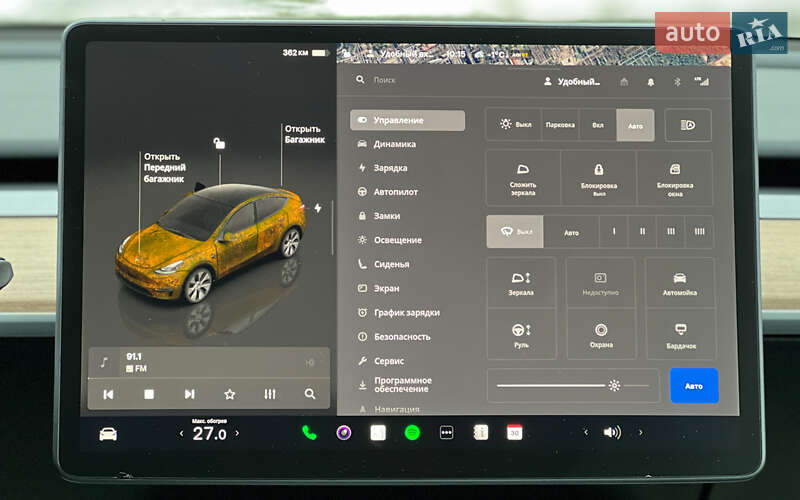Tap the charge port lightning icon
The height and width of the screenshot is (500, 800).
318,208
